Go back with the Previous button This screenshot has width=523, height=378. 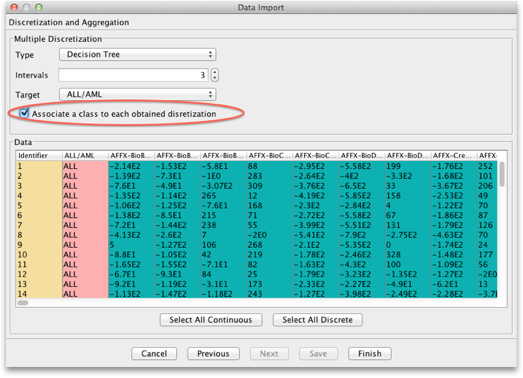pos(213,353)
